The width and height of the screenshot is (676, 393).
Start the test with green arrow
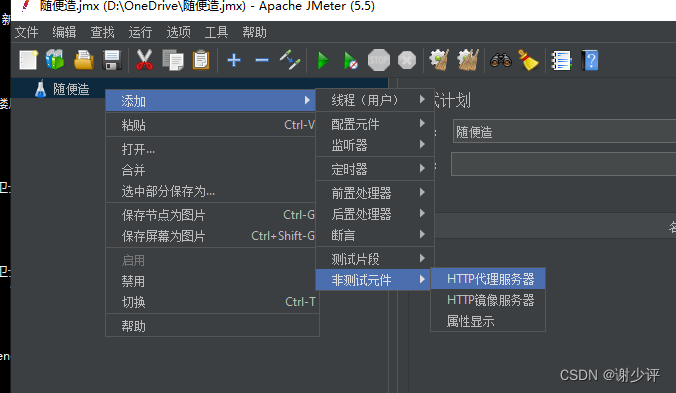(323, 60)
